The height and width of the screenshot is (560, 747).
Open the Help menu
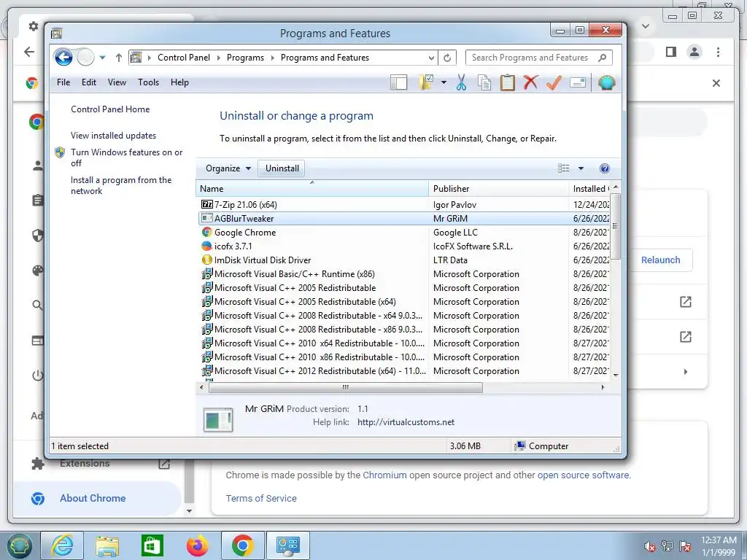coord(179,82)
